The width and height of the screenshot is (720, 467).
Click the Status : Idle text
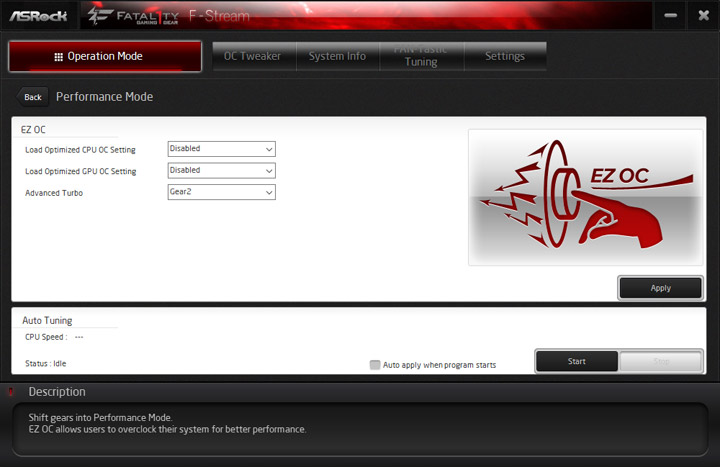45,364
